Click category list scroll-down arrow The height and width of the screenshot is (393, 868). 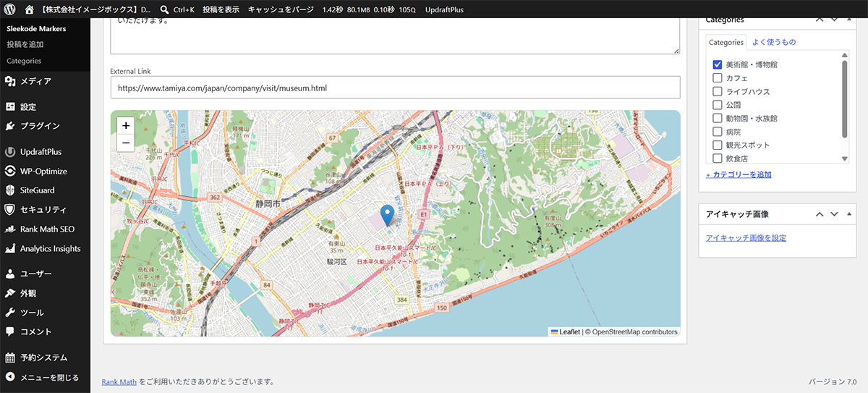point(844,159)
